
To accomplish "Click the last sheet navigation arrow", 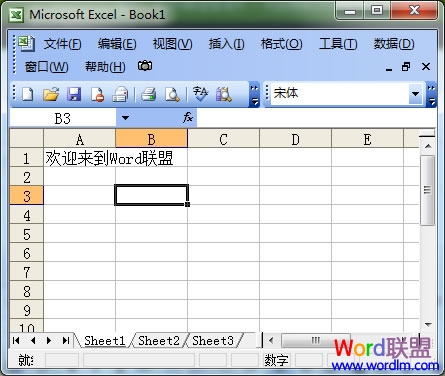I will (x=66, y=341).
